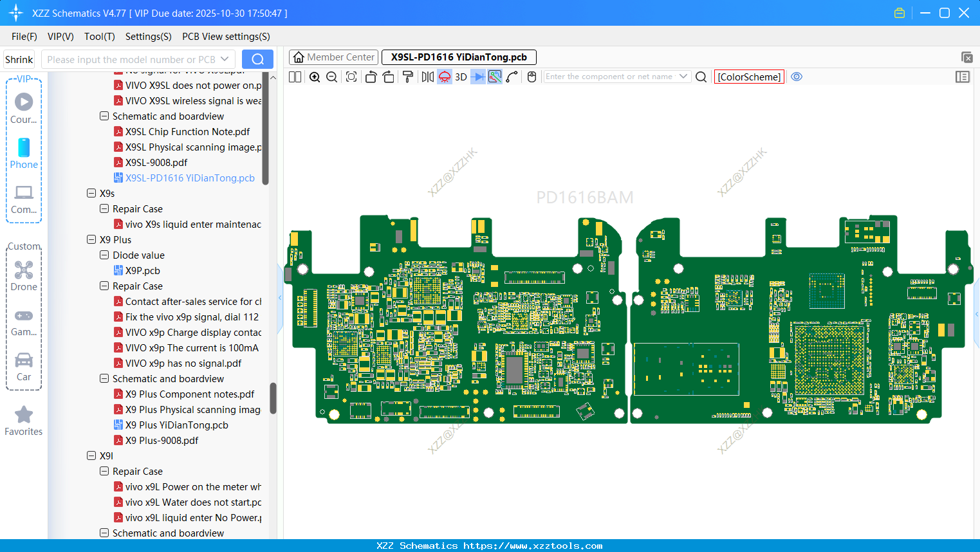Image resolution: width=980 pixels, height=552 pixels.
Task: Click the fit-to-view icon in the toolbar
Action: click(x=351, y=77)
